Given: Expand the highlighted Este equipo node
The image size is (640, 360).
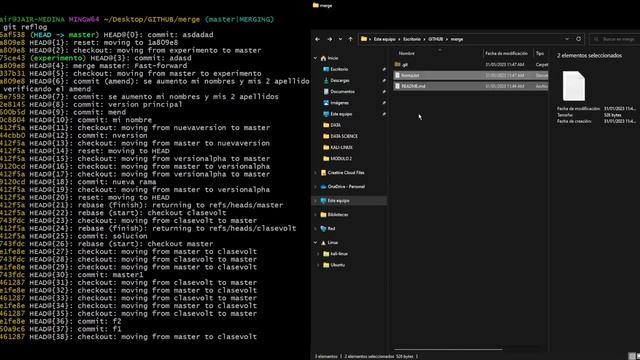Looking at the screenshot, I should tap(316, 201).
